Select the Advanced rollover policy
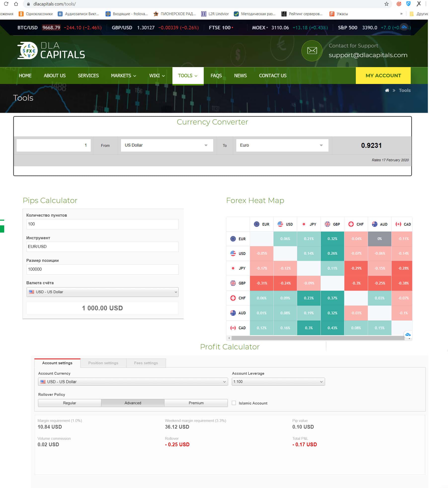This screenshot has width=448, height=488. tap(133, 403)
